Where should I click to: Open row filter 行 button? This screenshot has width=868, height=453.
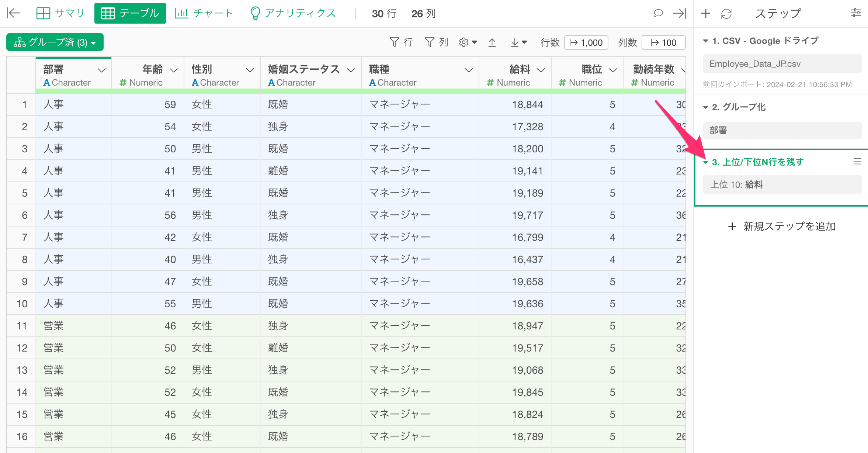(401, 42)
